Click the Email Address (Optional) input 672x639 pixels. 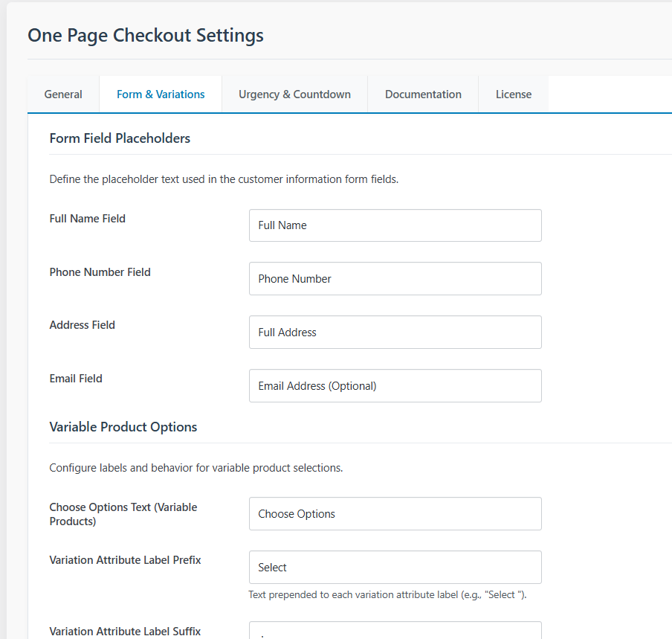click(x=395, y=385)
